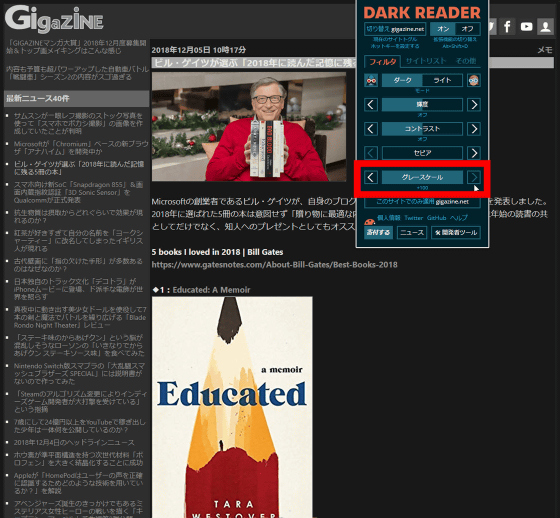This screenshot has height=518, width=560.
Task: Open the メモ link at top right
Action: 545,50
